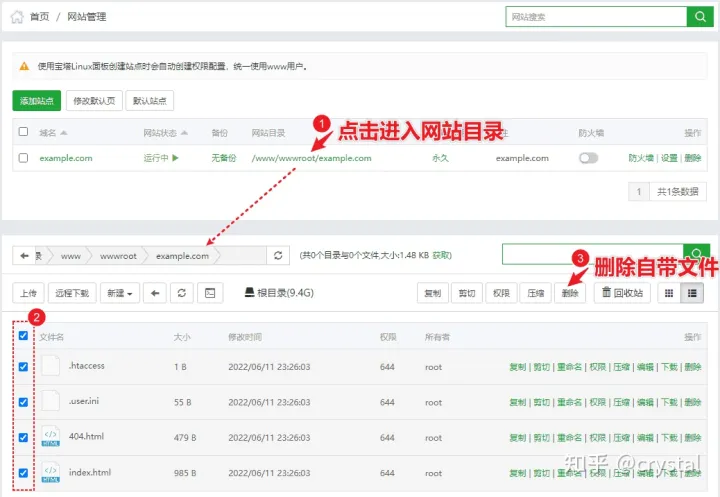Click the 修改默认页 button
Image resolution: width=720 pixels, height=497 pixels.
click(x=94, y=101)
